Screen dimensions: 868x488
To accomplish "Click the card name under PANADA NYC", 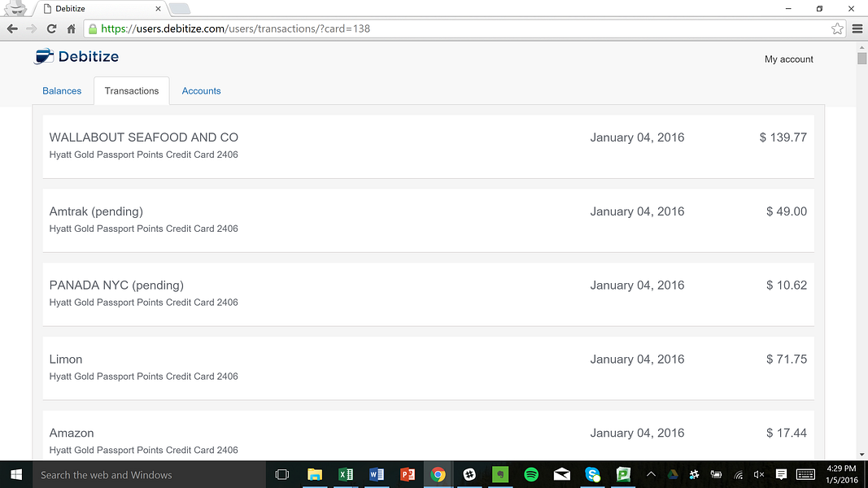I will click(x=144, y=302).
